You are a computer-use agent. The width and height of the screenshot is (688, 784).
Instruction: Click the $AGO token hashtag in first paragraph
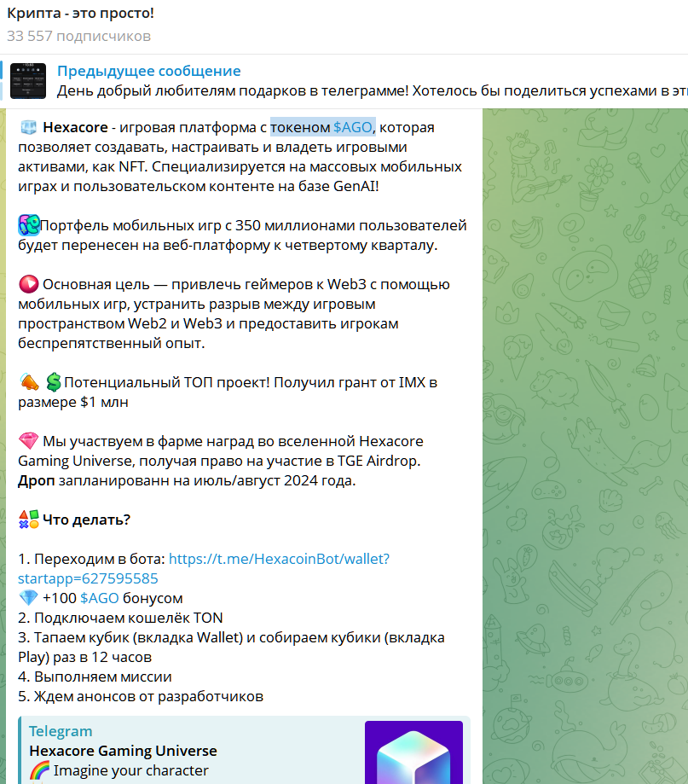click(353, 127)
